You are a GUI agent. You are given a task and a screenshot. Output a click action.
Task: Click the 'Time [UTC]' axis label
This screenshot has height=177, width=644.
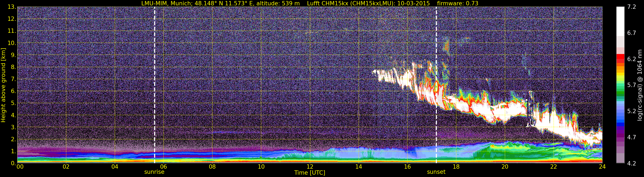pyautogui.click(x=310, y=173)
